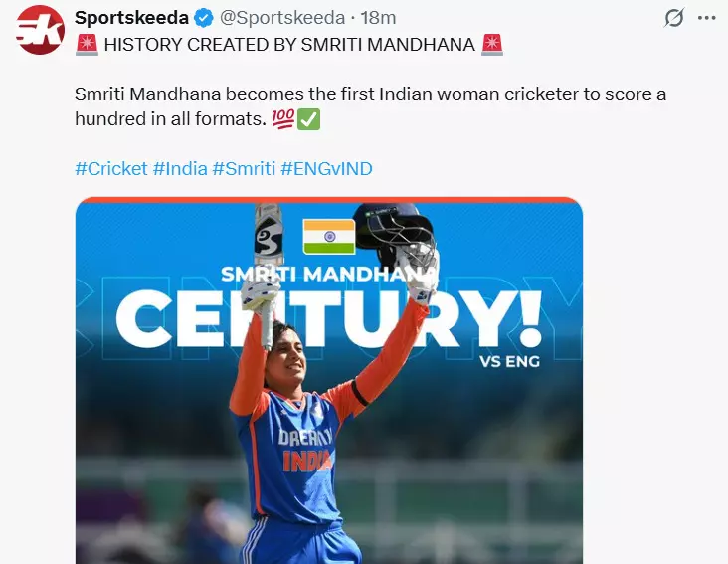This screenshot has height=564, width=728.
Task: Open the Sportskeeda profile avatar
Action: point(41,30)
